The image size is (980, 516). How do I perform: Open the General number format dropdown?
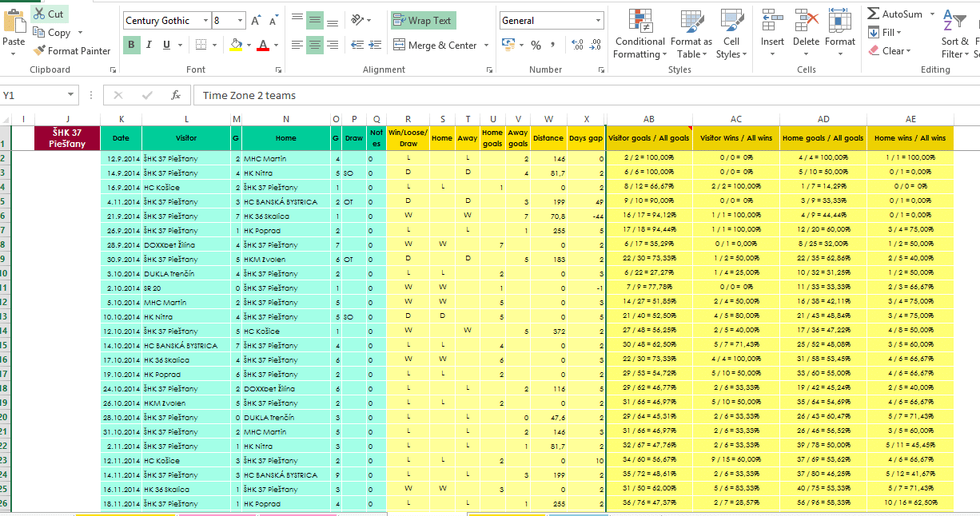click(599, 21)
